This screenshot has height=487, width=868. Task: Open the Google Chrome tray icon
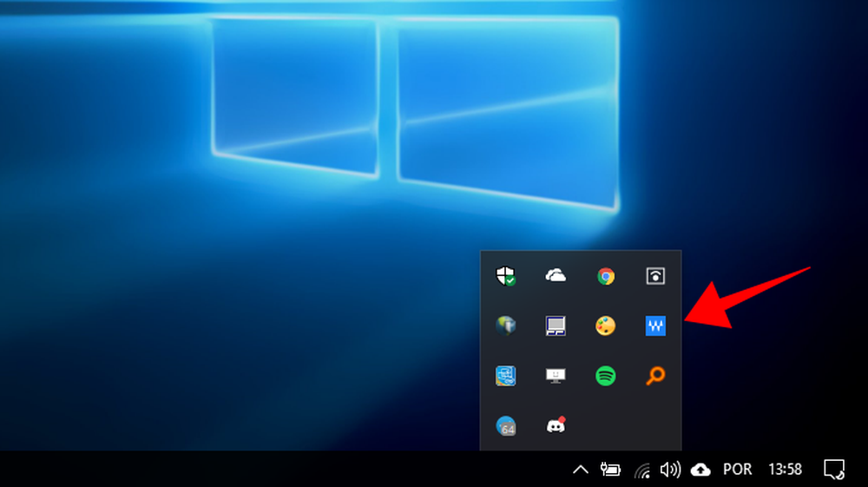pyautogui.click(x=606, y=275)
